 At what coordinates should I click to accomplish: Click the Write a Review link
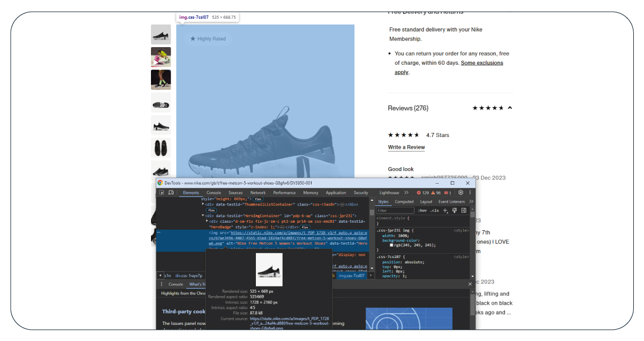coord(406,147)
